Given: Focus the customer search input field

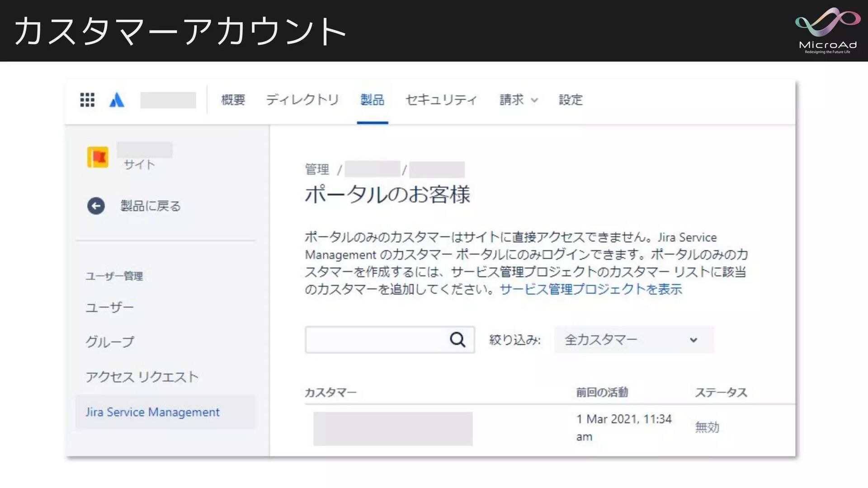Looking at the screenshot, I should [375, 339].
